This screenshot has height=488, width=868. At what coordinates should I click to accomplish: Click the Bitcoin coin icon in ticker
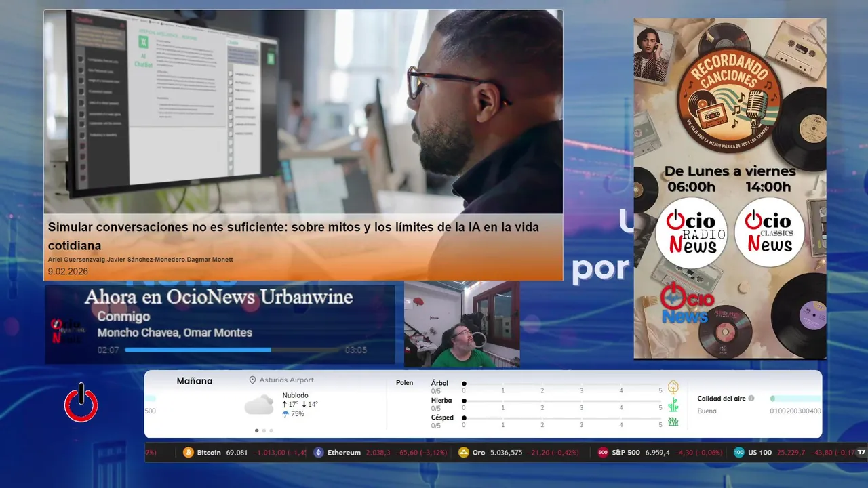click(x=189, y=453)
